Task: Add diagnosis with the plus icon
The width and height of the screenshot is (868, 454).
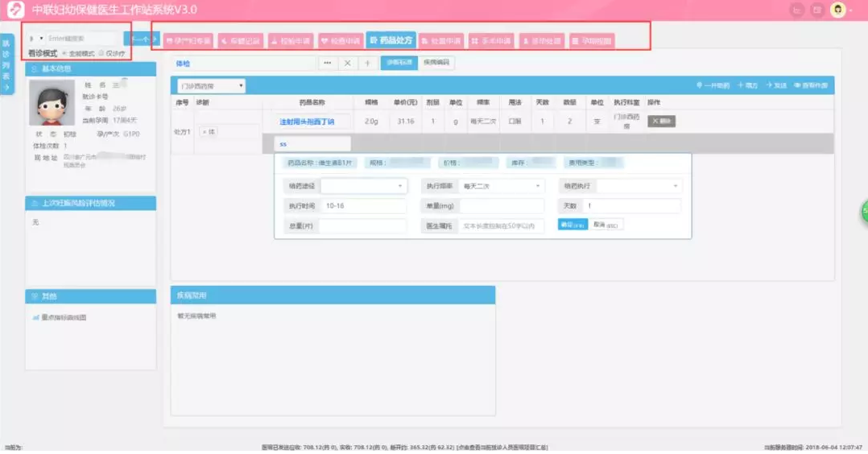Action: tap(367, 63)
